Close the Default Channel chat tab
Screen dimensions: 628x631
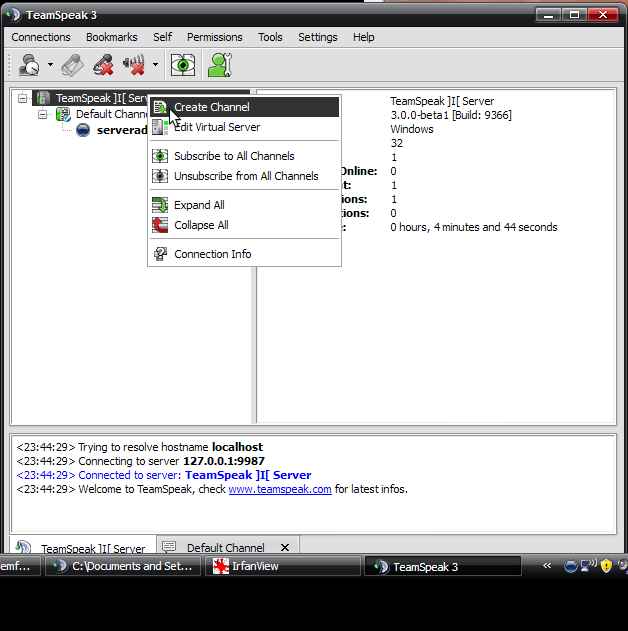coord(284,547)
